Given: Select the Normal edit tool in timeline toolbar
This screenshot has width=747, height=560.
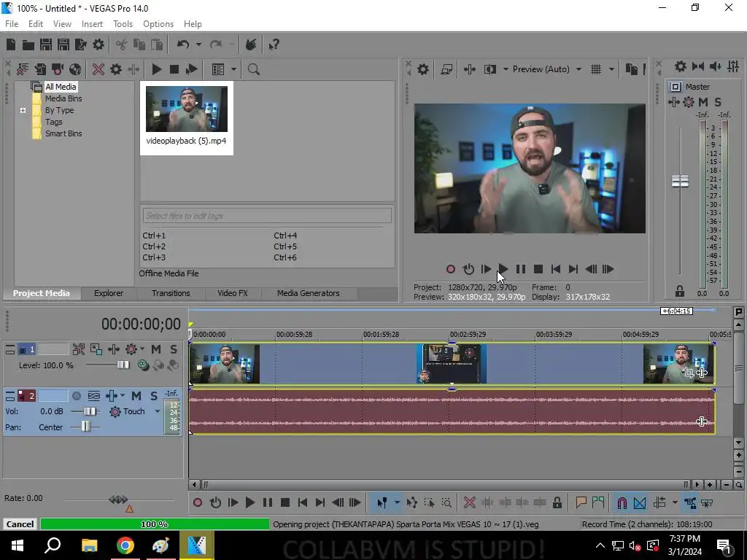Looking at the screenshot, I should point(382,502).
